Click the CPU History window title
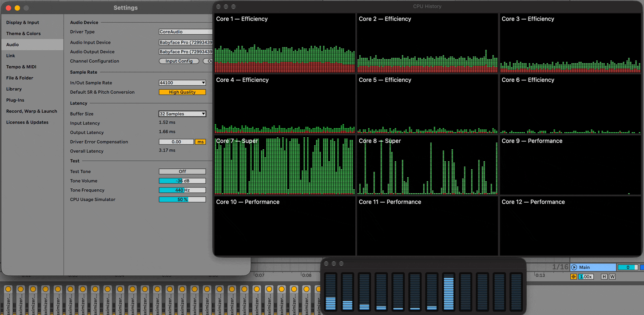Screen dimensions: 644x315 click(x=427, y=7)
